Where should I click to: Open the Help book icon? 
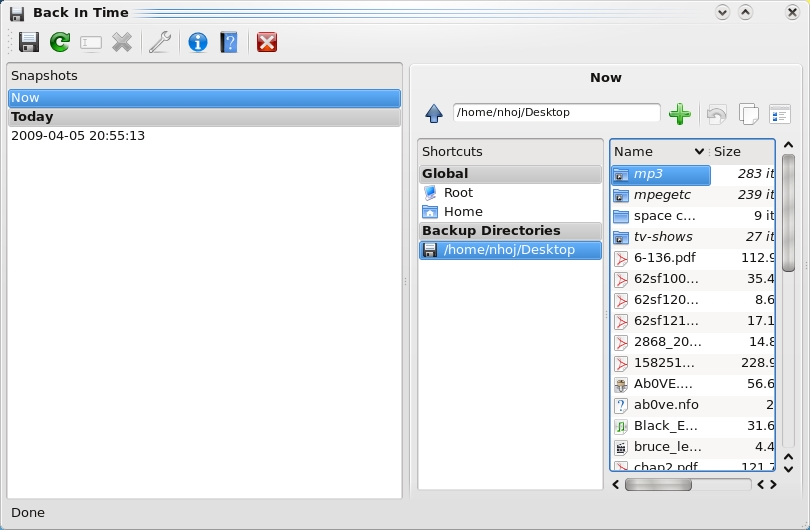coord(230,42)
